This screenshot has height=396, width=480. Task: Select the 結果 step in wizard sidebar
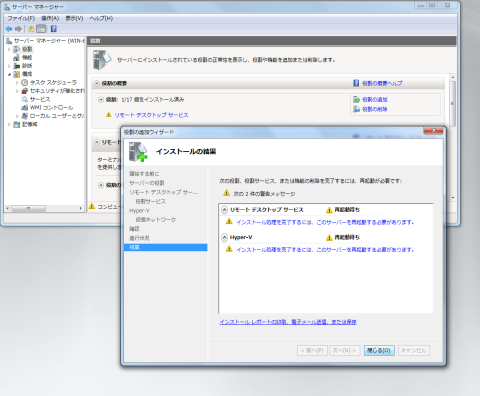[165, 247]
